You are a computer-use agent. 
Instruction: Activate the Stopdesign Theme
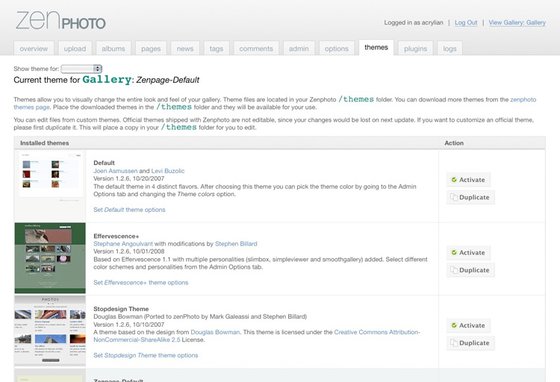point(469,326)
